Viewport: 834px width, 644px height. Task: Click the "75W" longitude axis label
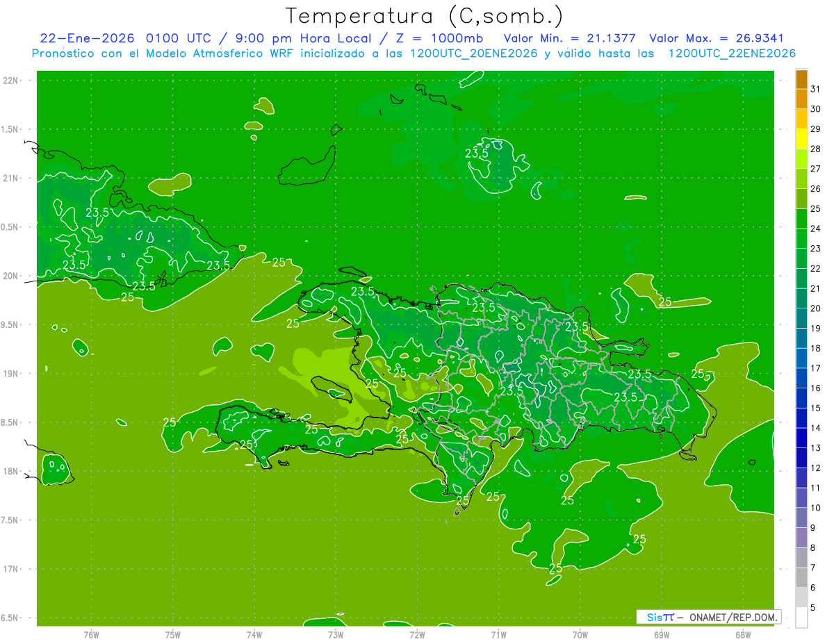[173, 635]
